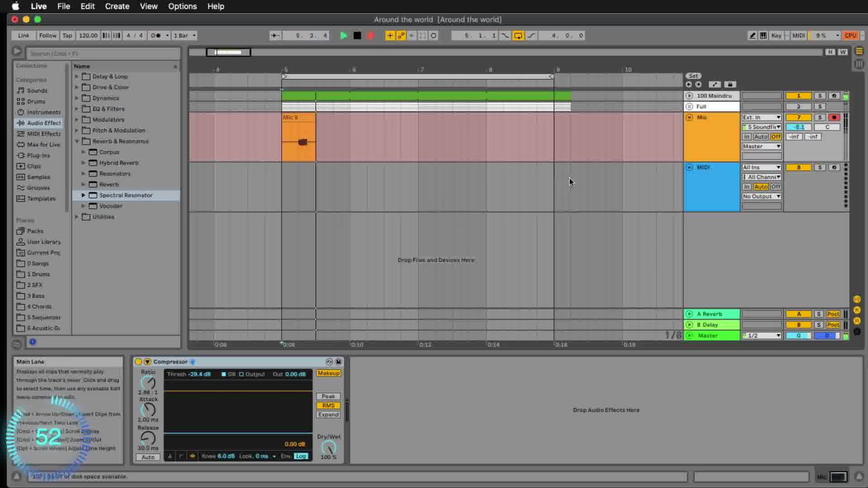Click the Previous Locator arrow button

pos(689,84)
